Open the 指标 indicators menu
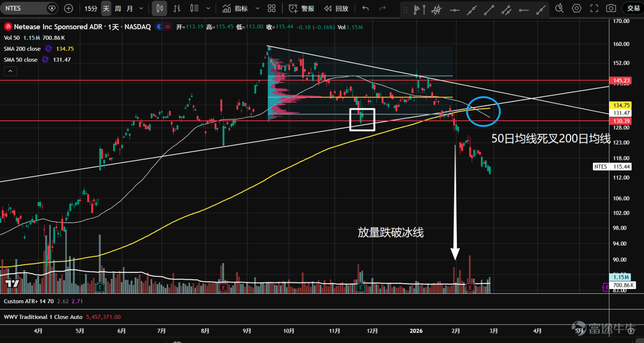Image resolution: width=644 pixels, height=343 pixels. (235, 8)
